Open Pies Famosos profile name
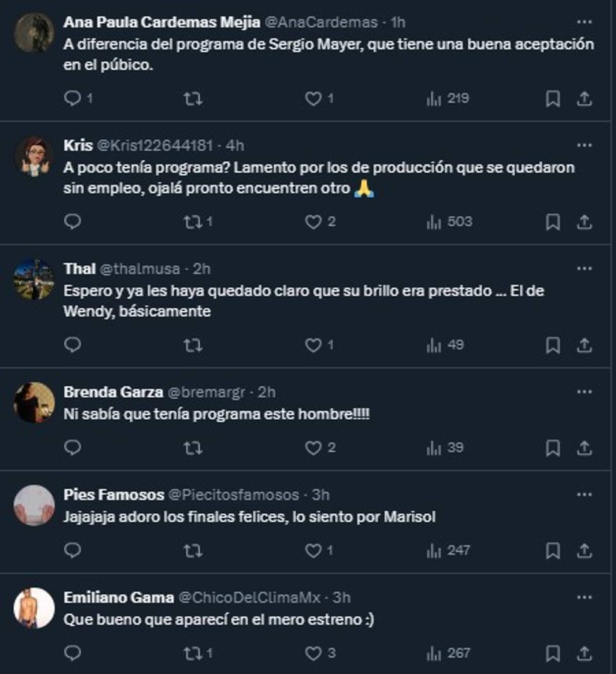Image resolution: width=616 pixels, height=674 pixels. click(x=113, y=495)
